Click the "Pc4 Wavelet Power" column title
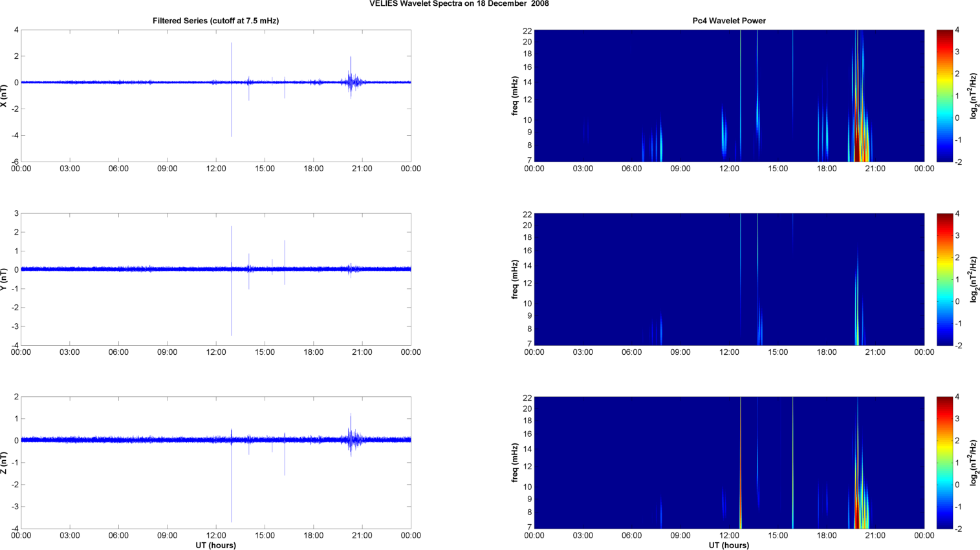The image size is (980, 550). coord(728,21)
